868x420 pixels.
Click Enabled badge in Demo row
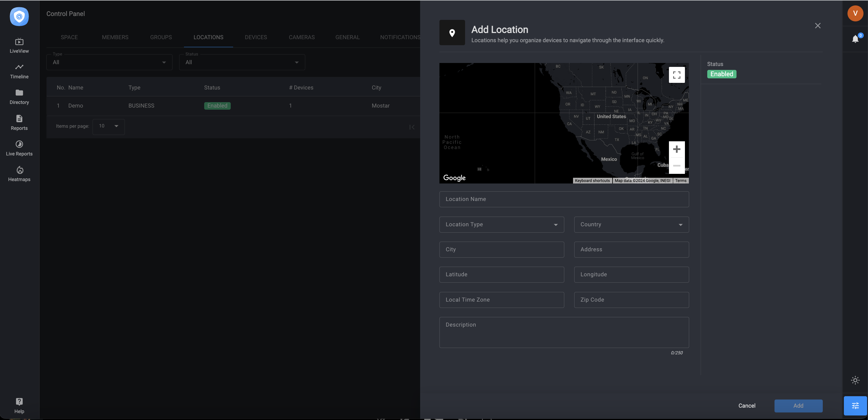[217, 106]
